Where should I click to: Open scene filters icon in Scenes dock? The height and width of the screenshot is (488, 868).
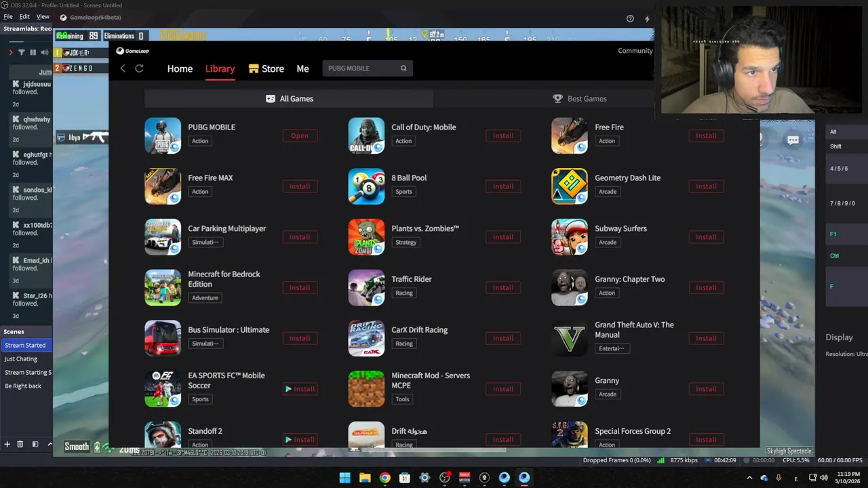tap(35, 444)
